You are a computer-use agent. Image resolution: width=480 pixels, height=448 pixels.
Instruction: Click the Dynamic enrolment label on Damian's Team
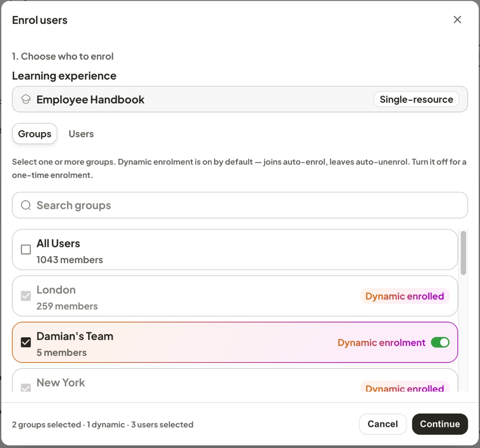tap(381, 343)
